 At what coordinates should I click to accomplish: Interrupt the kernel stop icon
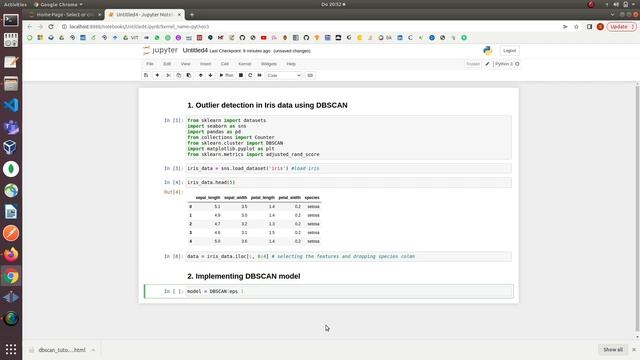pos(241,76)
